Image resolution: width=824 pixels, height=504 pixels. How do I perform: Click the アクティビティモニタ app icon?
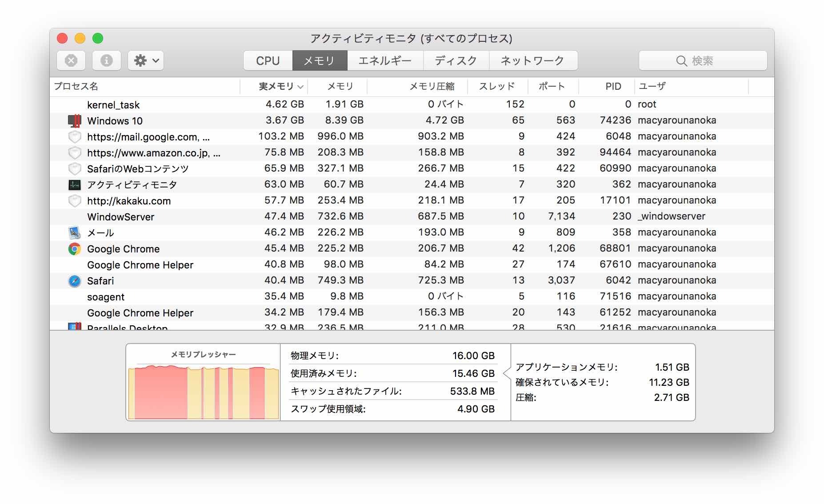point(74,184)
